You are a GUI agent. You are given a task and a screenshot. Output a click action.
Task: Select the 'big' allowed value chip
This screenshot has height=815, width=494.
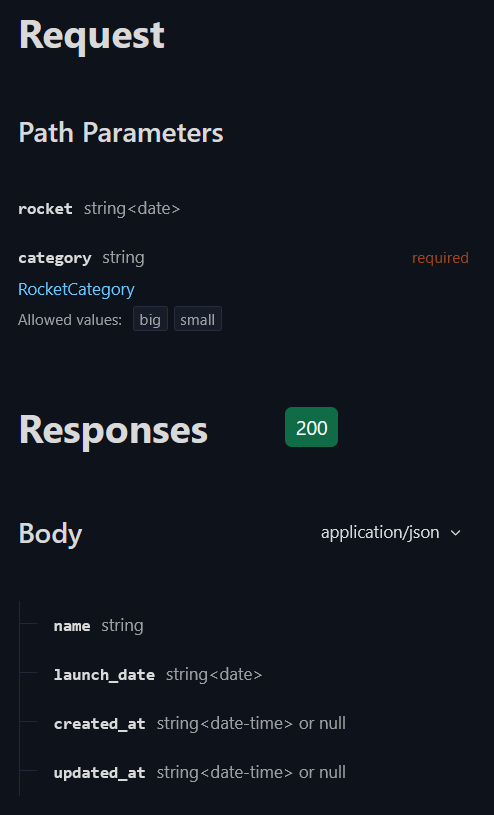coord(150,319)
